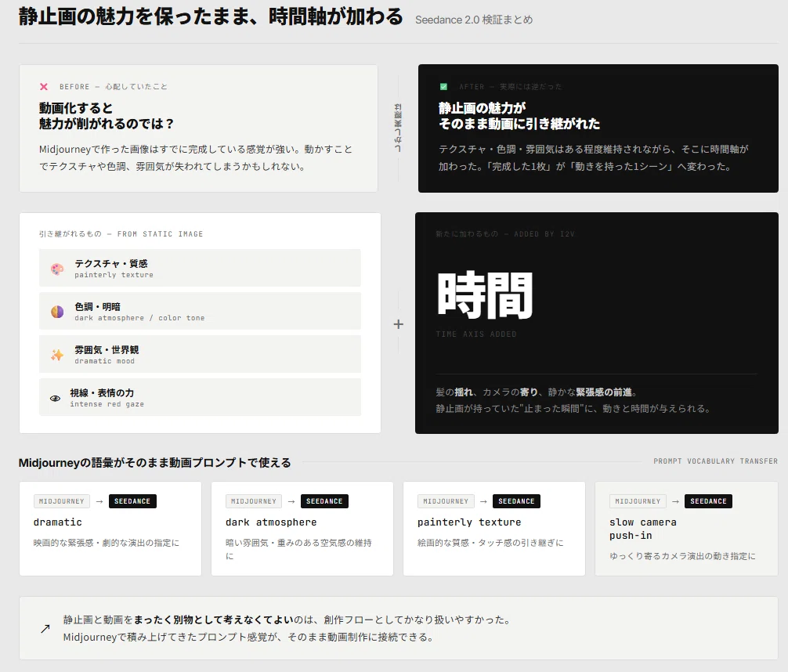This screenshot has height=672, width=788.
Task: Click the 'PROMPT VOCABULARY TRANSFER' label
Action: point(716,461)
